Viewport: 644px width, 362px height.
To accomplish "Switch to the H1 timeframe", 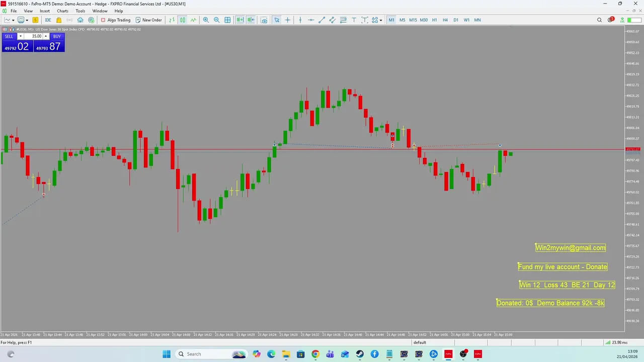I will coord(435,20).
